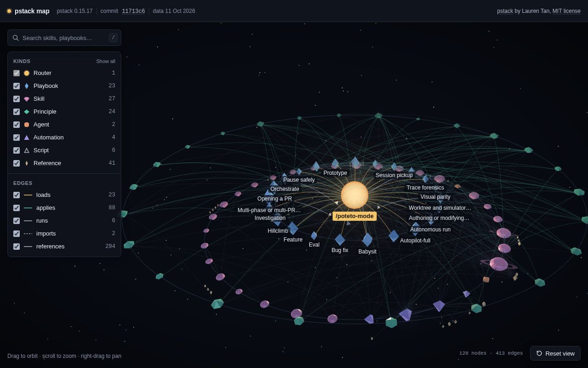Viewport: 588px width, 368px height.
Task: Click the Multi-phase or multi-PR label
Action: [x=269, y=210]
